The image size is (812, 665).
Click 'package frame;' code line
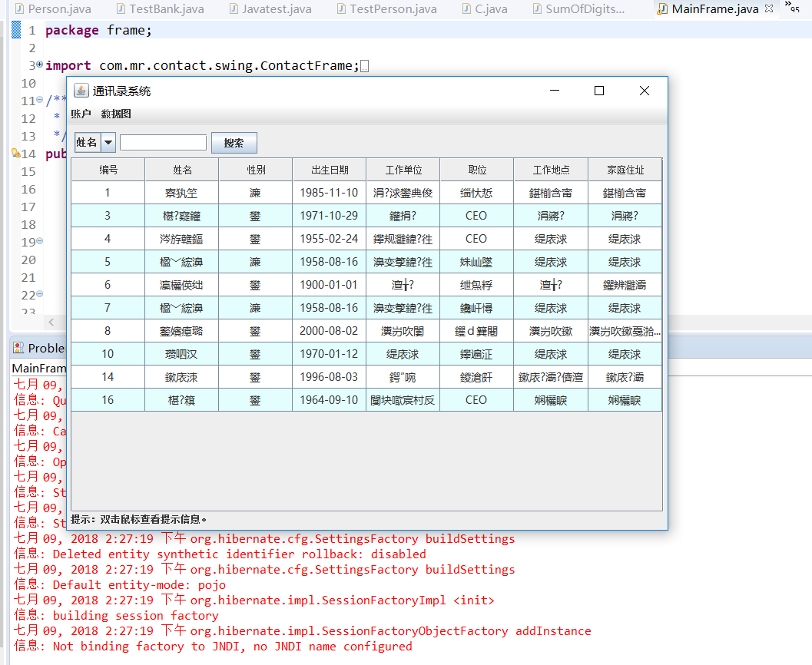[98, 31]
